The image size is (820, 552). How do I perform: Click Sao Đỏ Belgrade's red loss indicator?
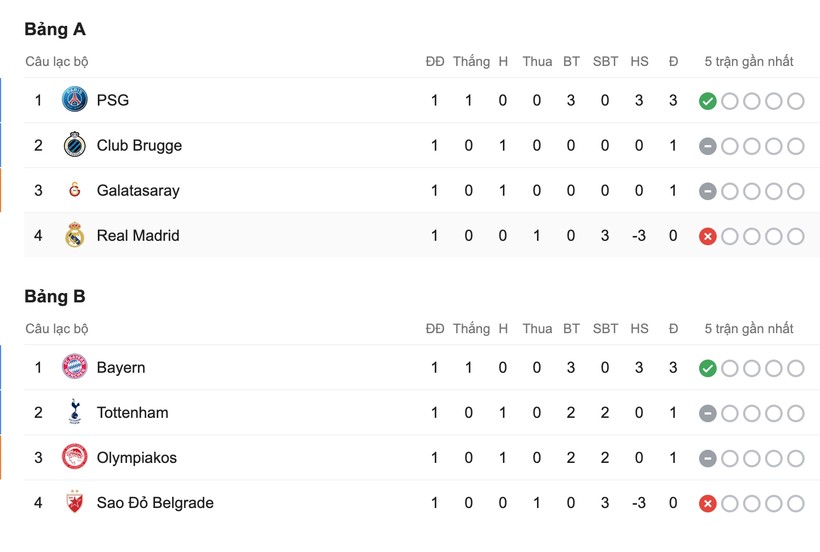(x=707, y=503)
